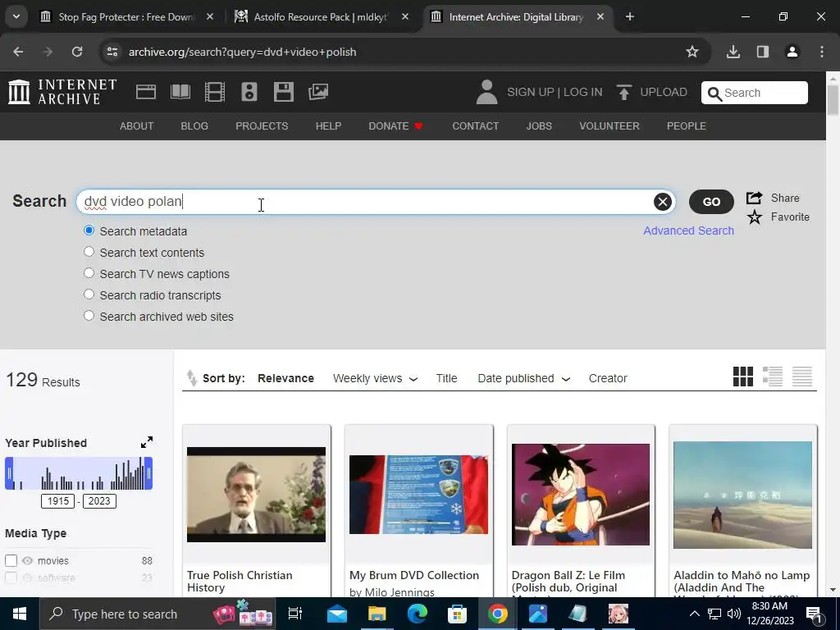The image size is (840, 630).
Task: Click the top-right Search input box
Action: coord(755,93)
